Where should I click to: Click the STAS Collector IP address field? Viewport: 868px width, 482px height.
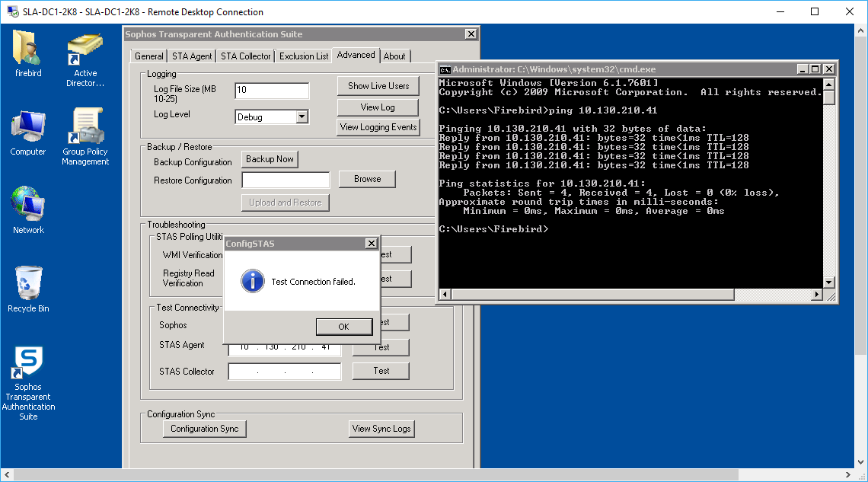pyautogui.click(x=285, y=372)
